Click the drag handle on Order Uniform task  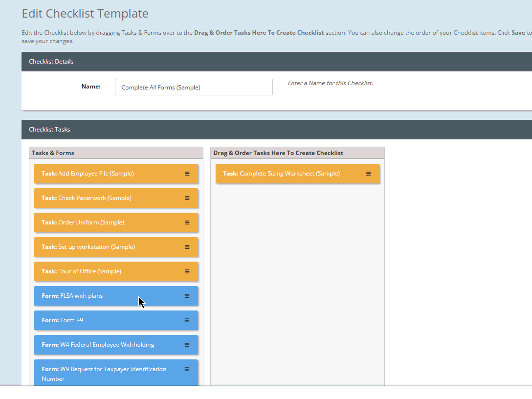pos(187,222)
